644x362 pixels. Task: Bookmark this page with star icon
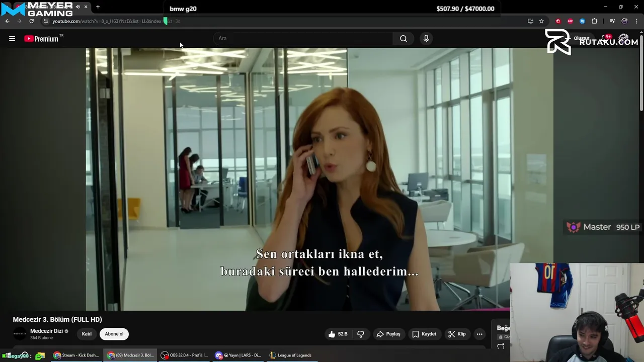541,21
